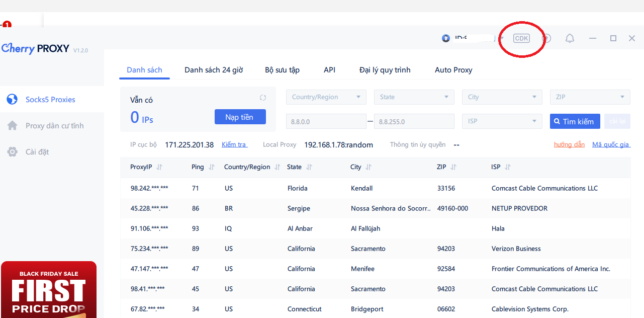
Task: Sort by ProxyIP column arrows
Action: [159, 167]
